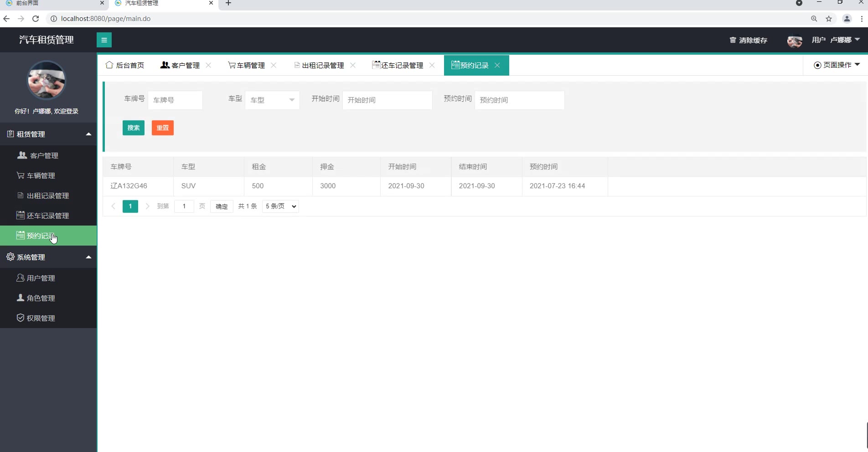Close the 还车记录管理 tab
Screen dimensions: 868x452
pyautogui.click(x=432, y=65)
